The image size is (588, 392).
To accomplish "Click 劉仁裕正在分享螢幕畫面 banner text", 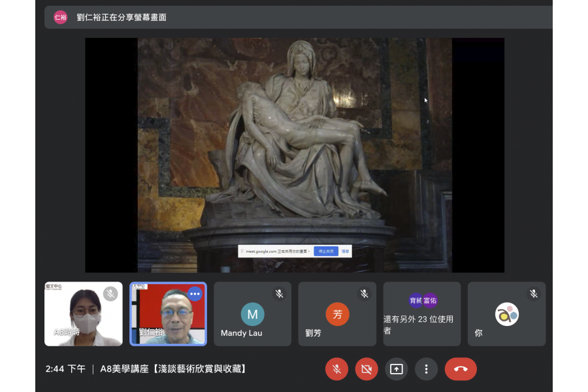I will [x=122, y=17].
